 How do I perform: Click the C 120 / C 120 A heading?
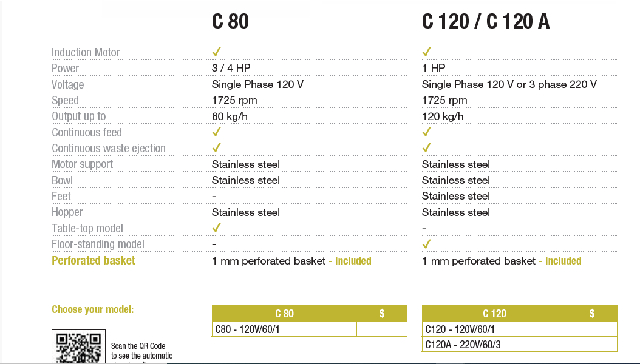point(486,22)
